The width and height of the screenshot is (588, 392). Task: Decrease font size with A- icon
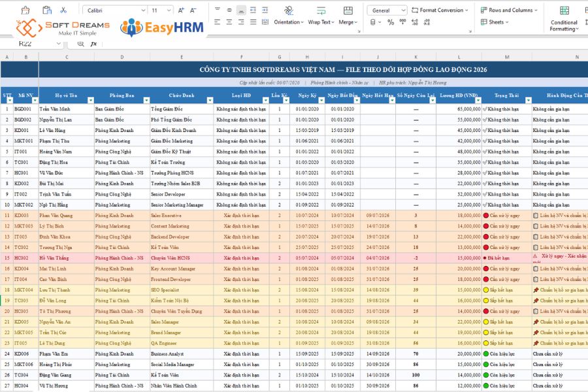(x=193, y=10)
